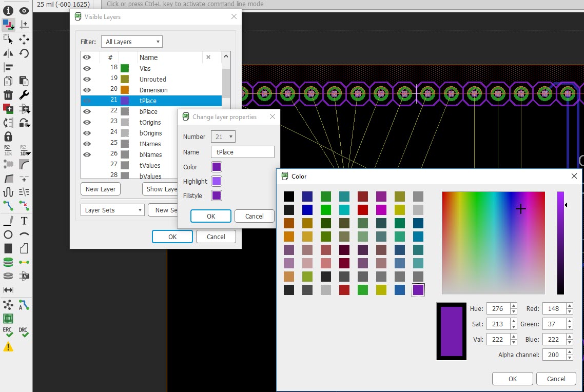Click OK in Visible Layers dialog
Viewport: 584px width, 392px height.
click(172, 237)
